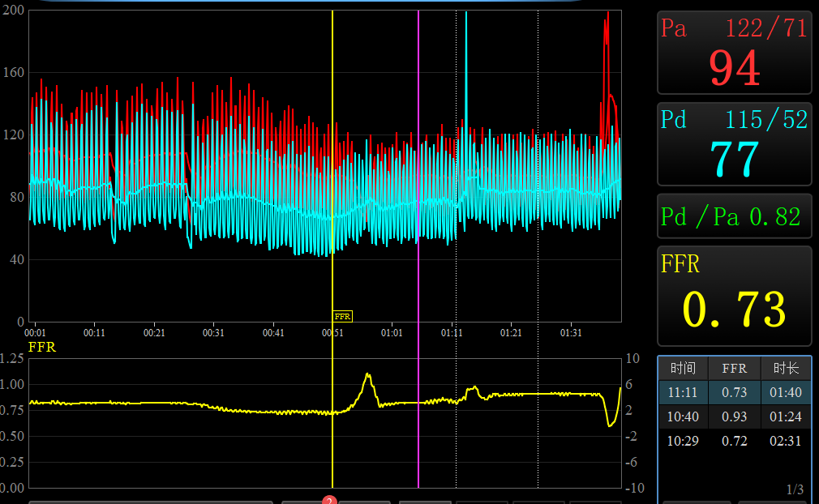
Task: Select the 11:11 recording row
Action: pos(734,392)
